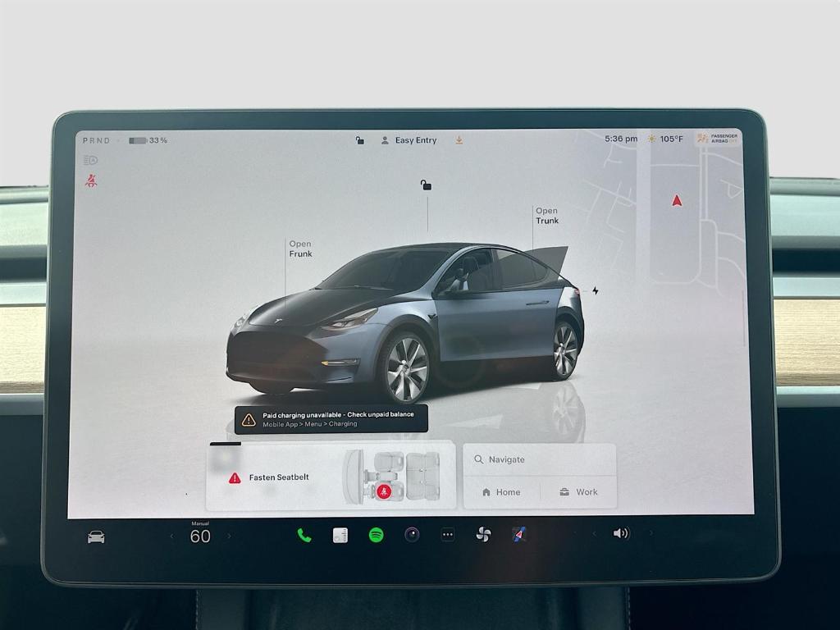Open the fan climate control icon

click(483, 534)
